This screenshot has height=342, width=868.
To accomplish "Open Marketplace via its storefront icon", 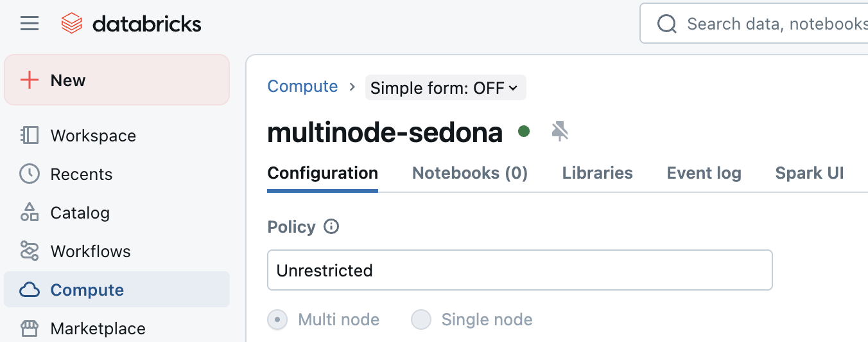I will point(30,328).
